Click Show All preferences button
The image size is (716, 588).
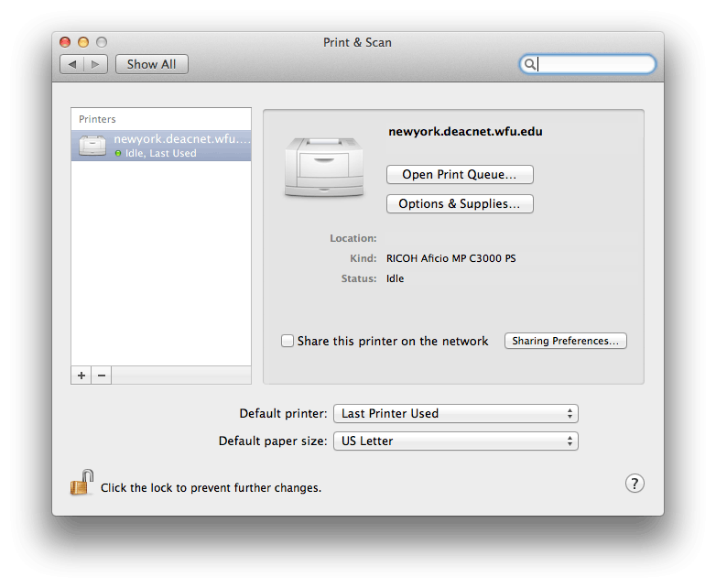tap(152, 64)
